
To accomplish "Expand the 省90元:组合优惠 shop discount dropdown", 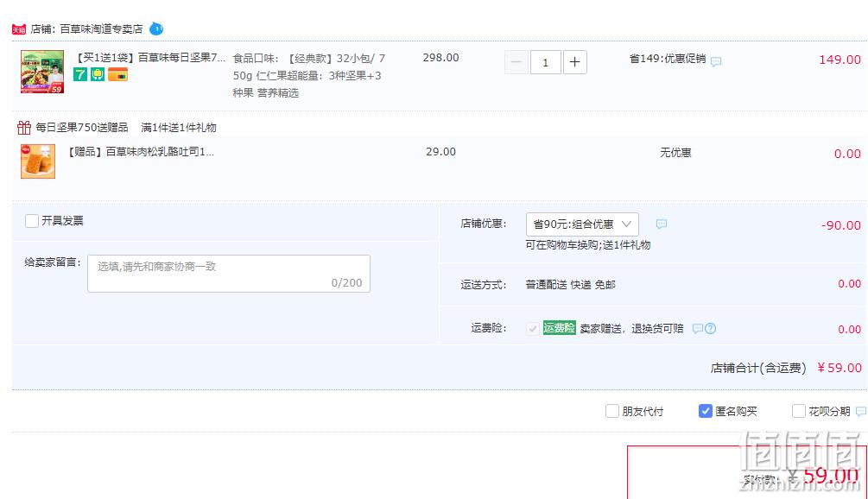I will 582,224.
